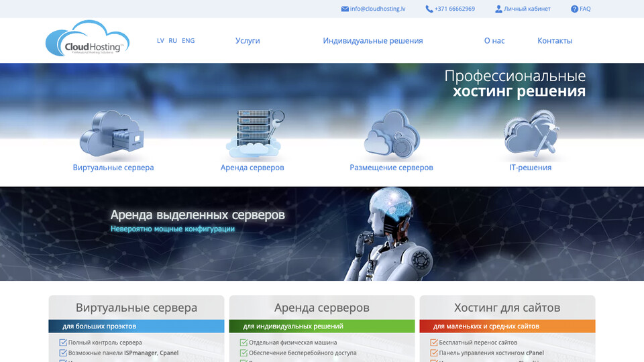Open the CloudHosting logo home link

pos(87,38)
